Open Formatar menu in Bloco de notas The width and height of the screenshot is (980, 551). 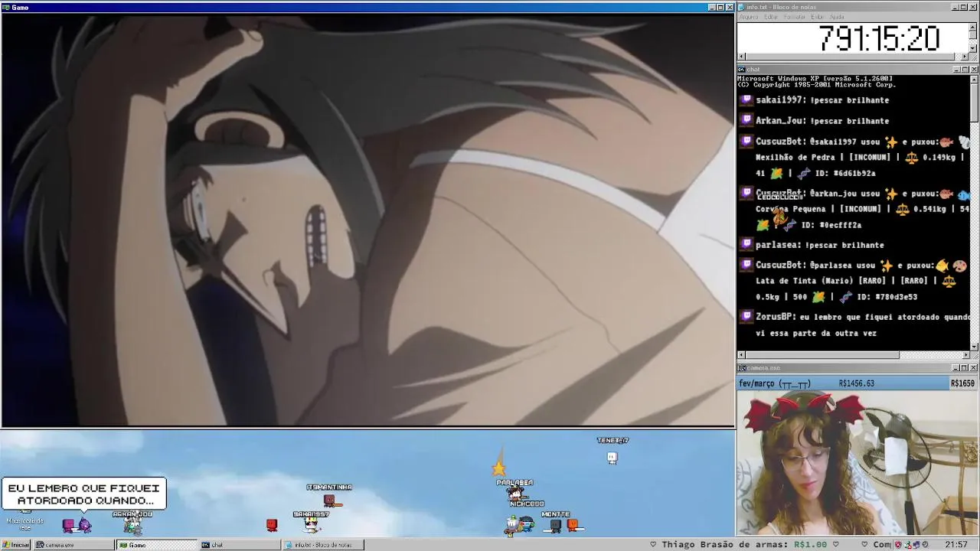click(x=795, y=17)
